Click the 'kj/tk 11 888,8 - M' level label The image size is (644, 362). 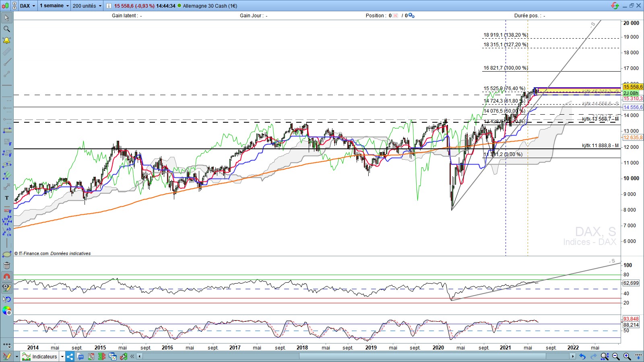pos(601,146)
